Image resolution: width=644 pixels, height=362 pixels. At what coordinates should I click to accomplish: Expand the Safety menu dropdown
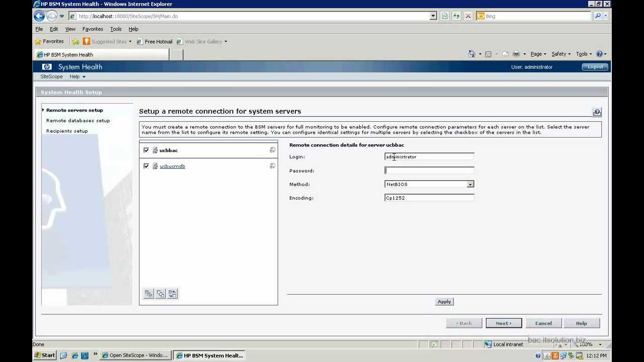[569, 54]
